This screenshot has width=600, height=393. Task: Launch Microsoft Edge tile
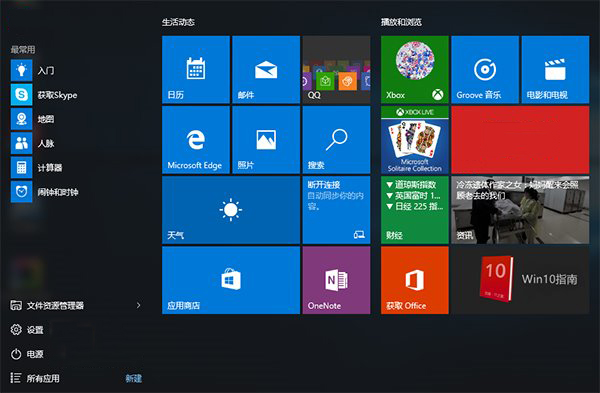(x=196, y=140)
